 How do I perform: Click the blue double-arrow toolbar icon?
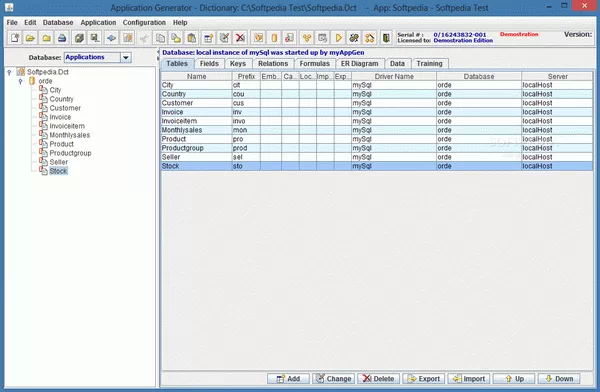pos(111,38)
